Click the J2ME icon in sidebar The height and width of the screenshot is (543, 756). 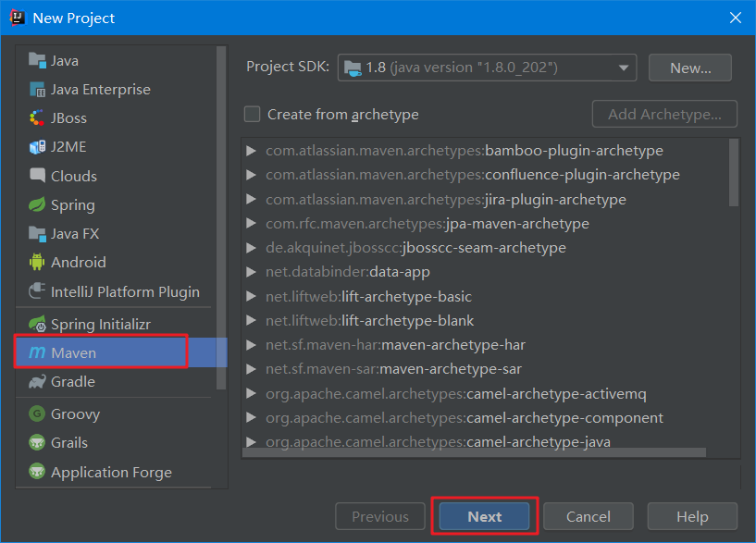tap(37, 147)
